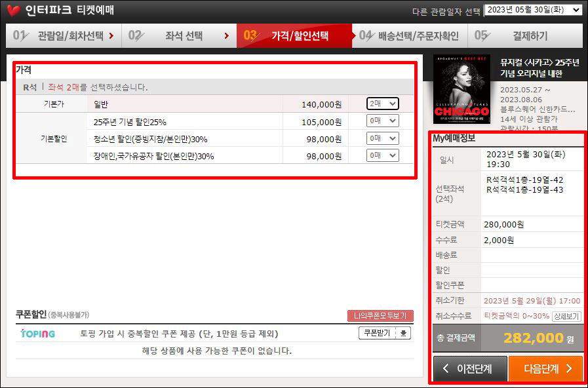This screenshot has height=388, width=588.
Task: Click the next-step chevron on 다음단계
Action: click(x=569, y=368)
